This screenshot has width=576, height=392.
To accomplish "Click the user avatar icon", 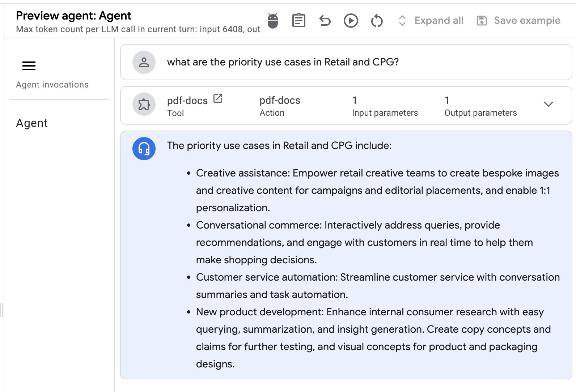I will pyautogui.click(x=144, y=62).
